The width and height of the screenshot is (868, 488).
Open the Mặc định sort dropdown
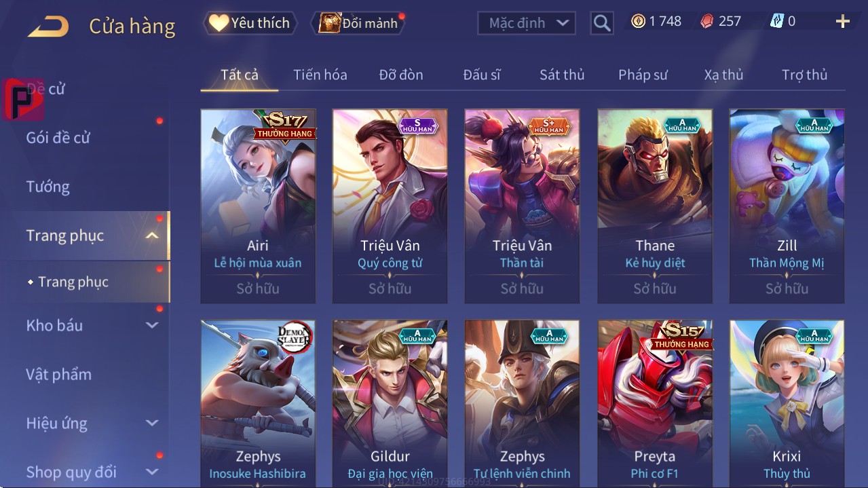click(527, 23)
